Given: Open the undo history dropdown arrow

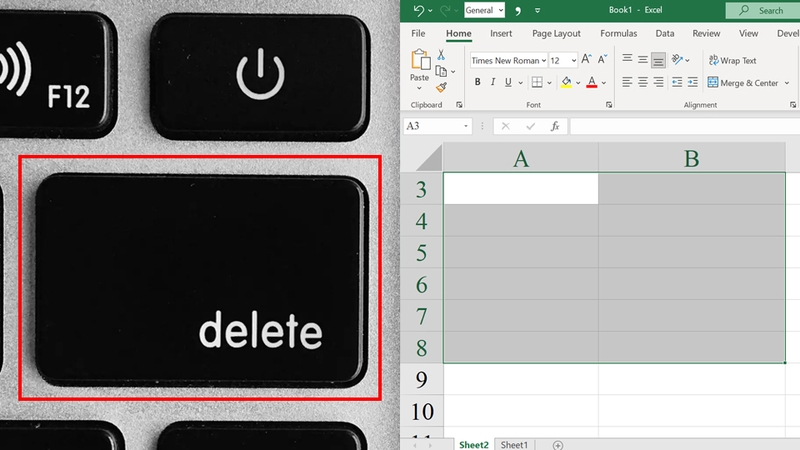Looking at the screenshot, I should [x=430, y=10].
